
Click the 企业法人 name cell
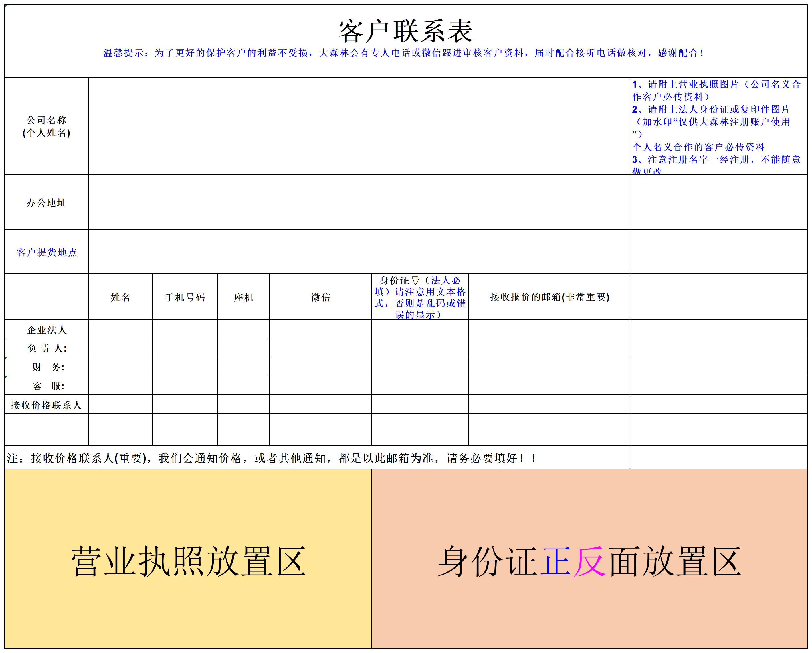(x=120, y=329)
